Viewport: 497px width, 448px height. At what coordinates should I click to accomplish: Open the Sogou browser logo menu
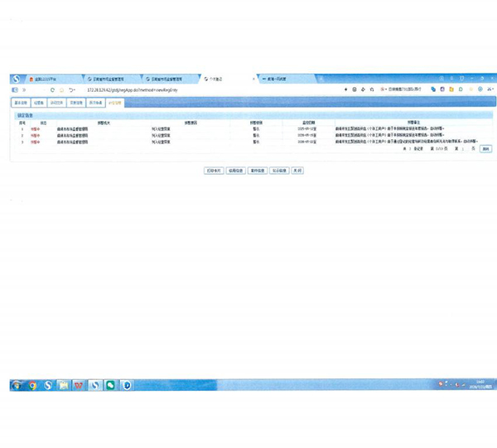click(17, 79)
